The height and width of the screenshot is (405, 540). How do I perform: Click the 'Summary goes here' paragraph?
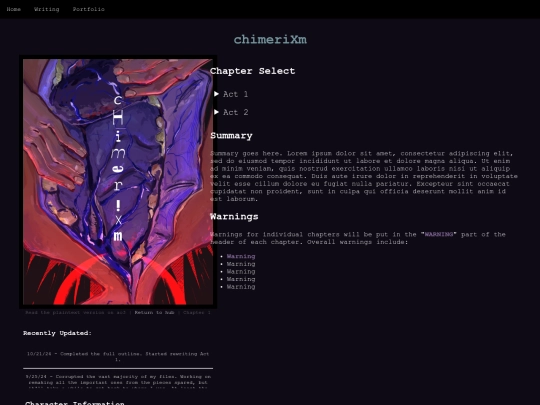tap(364, 176)
